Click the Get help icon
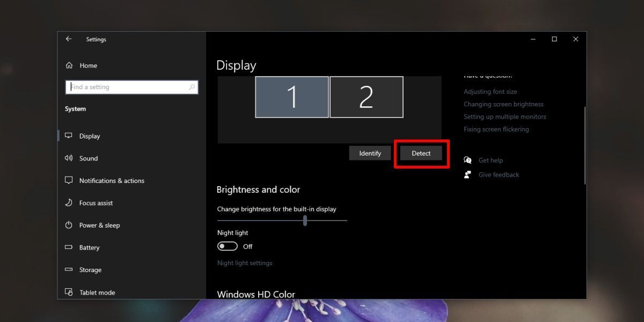Image resolution: width=644 pixels, height=322 pixels. (467, 160)
